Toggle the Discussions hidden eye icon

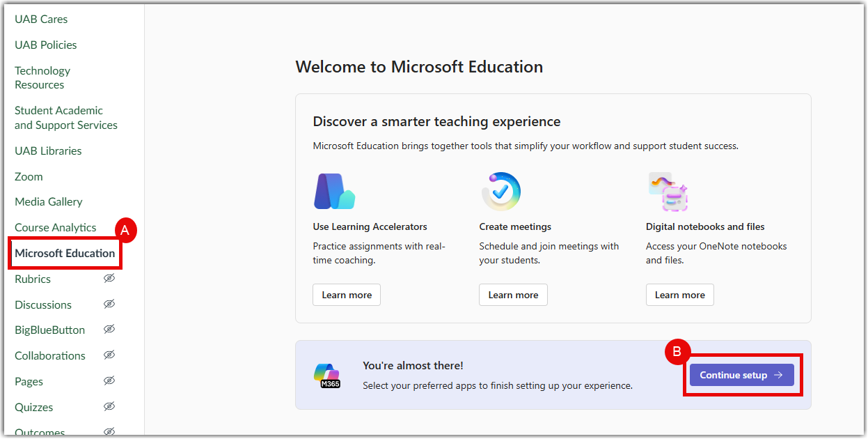tap(109, 305)
